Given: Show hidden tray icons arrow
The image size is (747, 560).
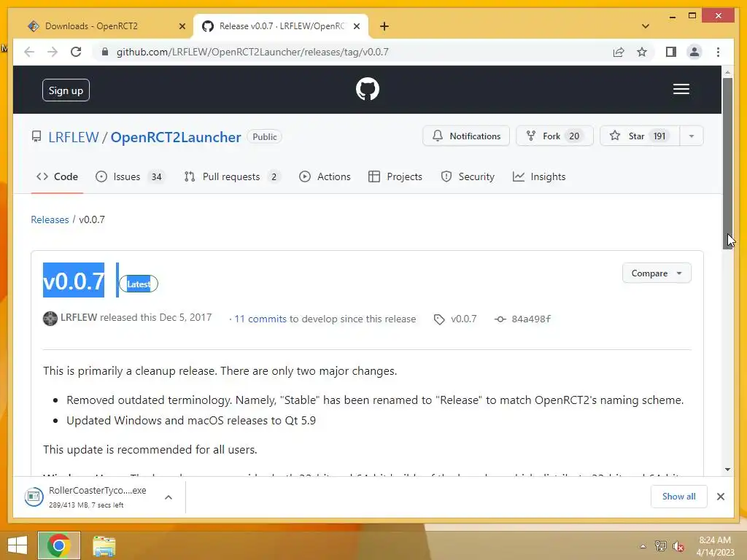Looking at the screenshot, I should click(643, 546).
